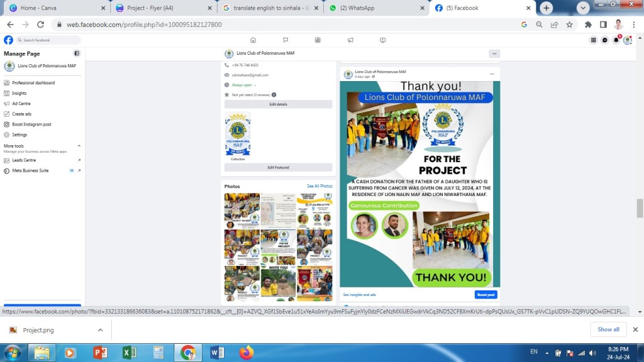Screen dimensions: 644x362
Task: Open the INVITE YOU photo thumbnail
Action: [x=278, y=283]
